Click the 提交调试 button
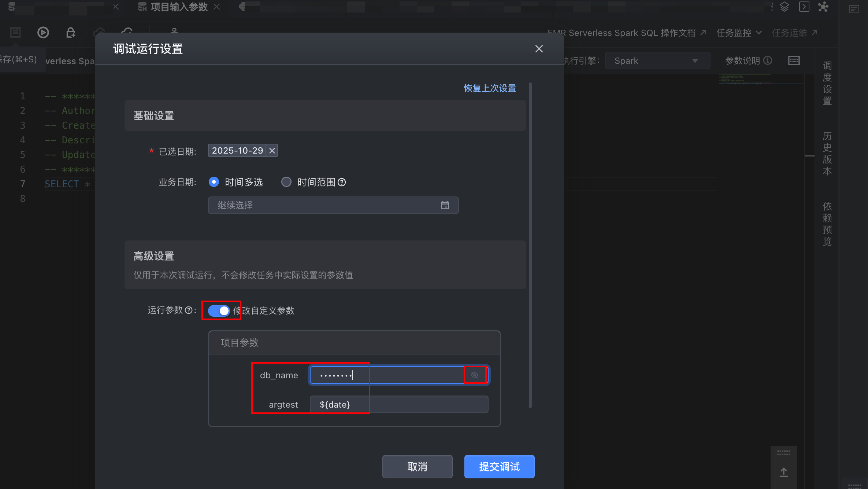Screen dimensions: 868x489 [499, 467]
